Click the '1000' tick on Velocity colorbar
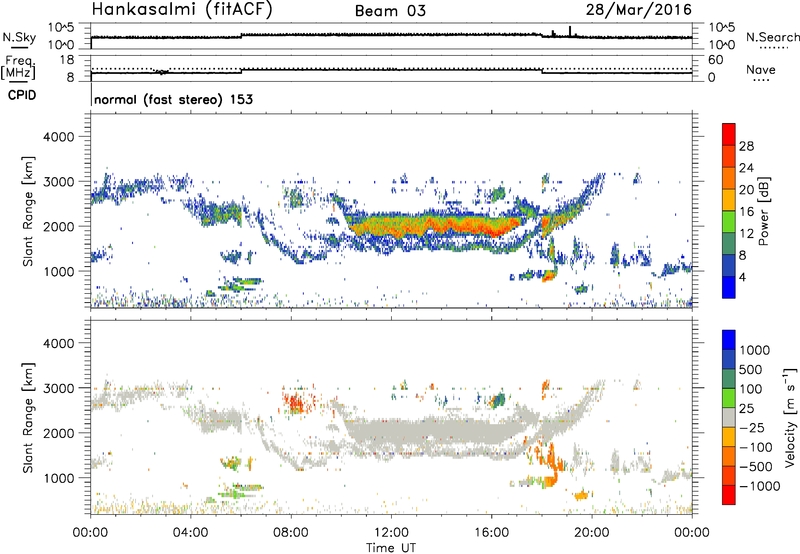 point(755,350)
